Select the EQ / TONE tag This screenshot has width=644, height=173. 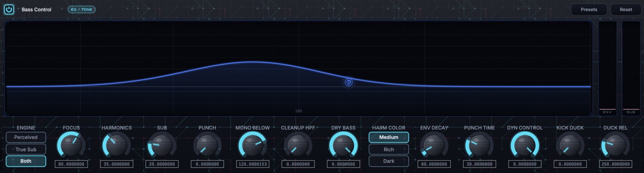[81, 9]
